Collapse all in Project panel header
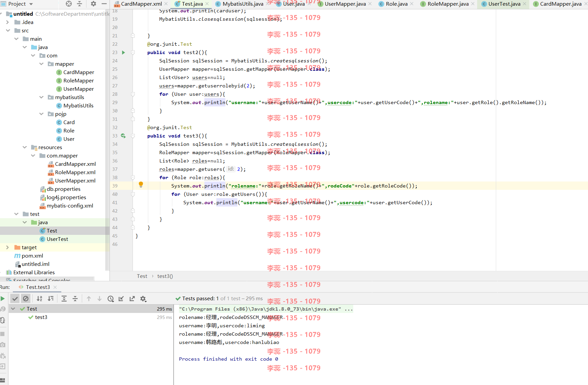 [79, 4]
